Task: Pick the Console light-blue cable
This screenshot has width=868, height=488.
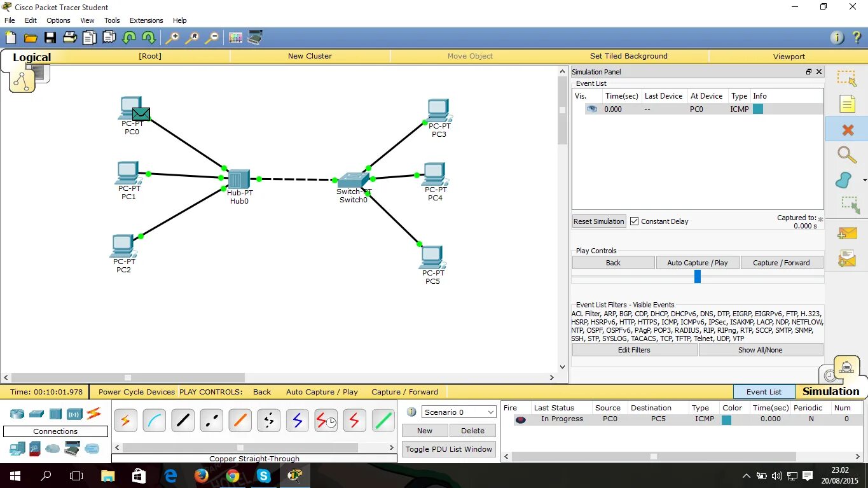Action: point(154,421)
